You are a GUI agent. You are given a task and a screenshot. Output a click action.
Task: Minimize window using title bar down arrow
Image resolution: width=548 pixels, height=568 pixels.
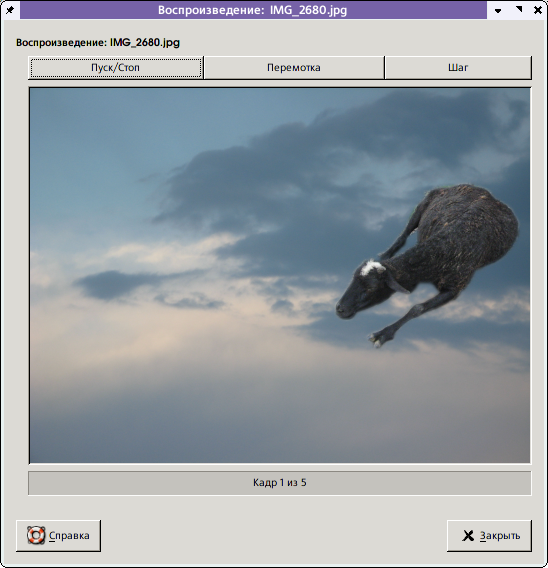498,10
